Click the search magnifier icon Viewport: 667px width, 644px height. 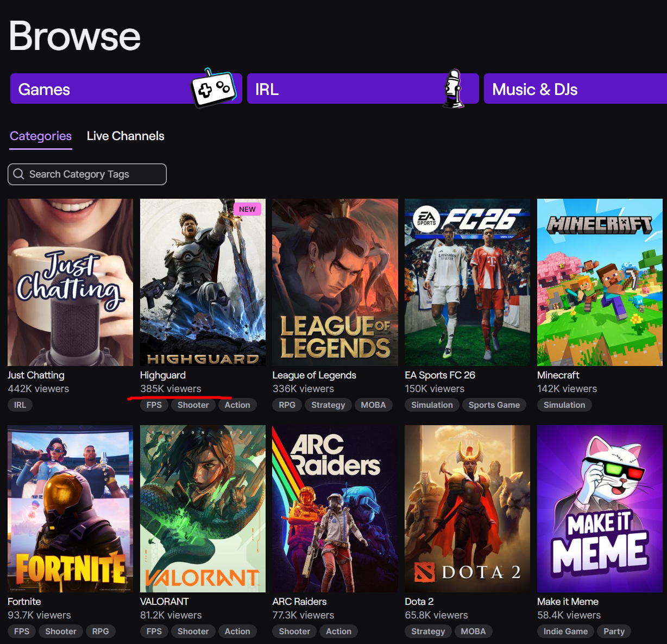pos(19,174)
